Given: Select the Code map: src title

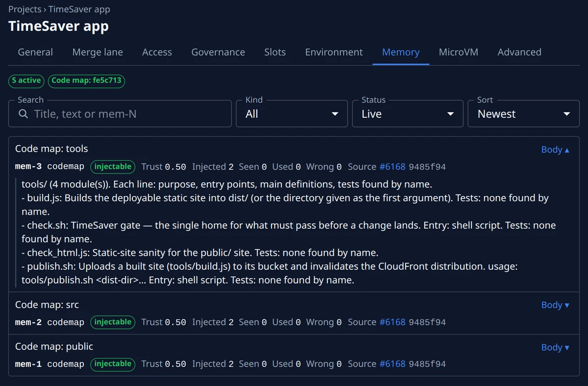Looking at the screenshot, I should tap(47, 305).
